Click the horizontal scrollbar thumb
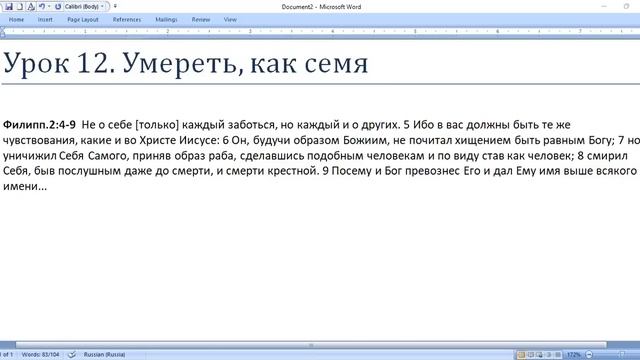Viewport: 640px width, 360px height. 311,345
